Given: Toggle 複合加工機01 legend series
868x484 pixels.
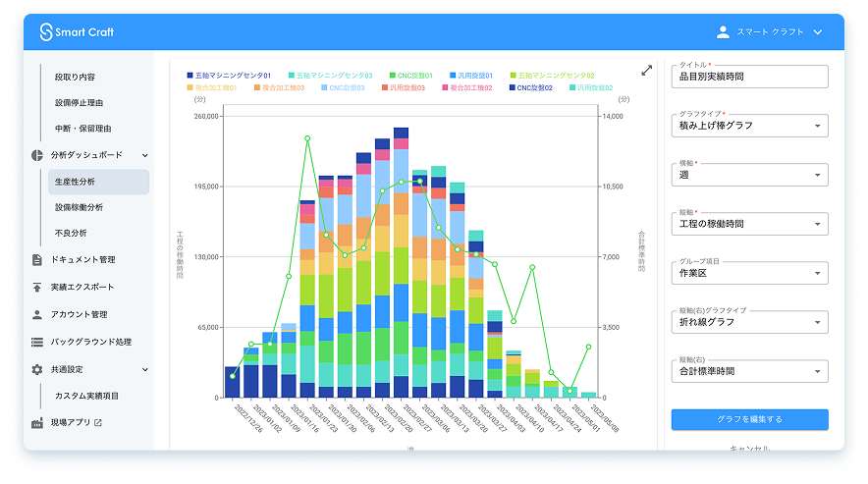Looking at the screenshot, I should click(212, 87).
